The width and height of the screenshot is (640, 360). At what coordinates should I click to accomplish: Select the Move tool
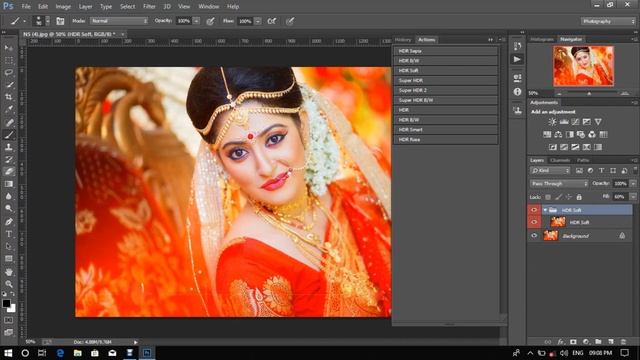point(9,48)
